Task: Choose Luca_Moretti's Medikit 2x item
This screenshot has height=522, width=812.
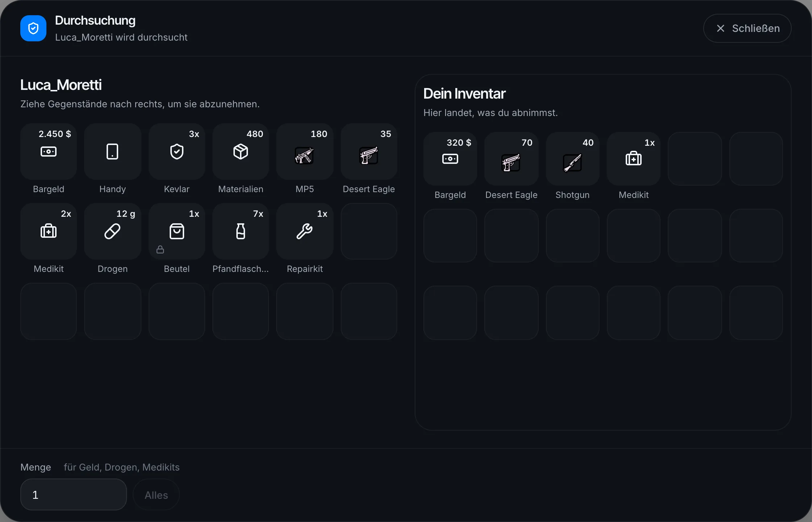Action: [x=49, y=231]
